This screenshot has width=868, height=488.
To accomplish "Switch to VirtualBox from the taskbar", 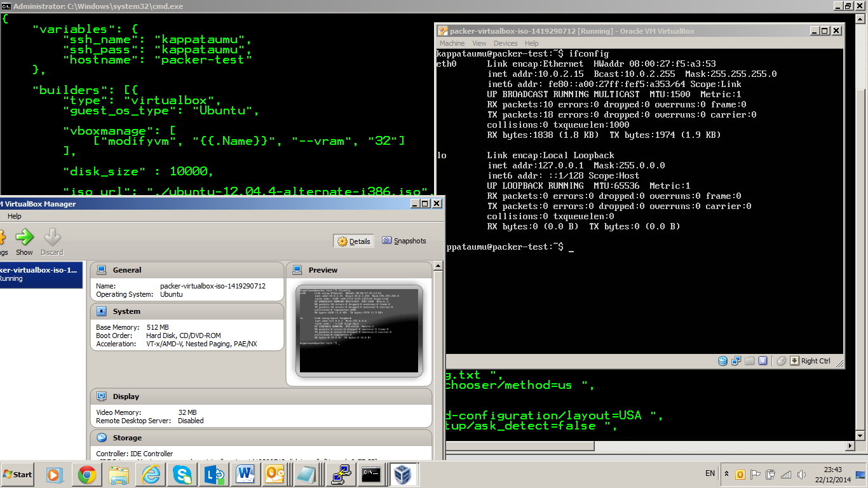I will click(x=403, y=475).
